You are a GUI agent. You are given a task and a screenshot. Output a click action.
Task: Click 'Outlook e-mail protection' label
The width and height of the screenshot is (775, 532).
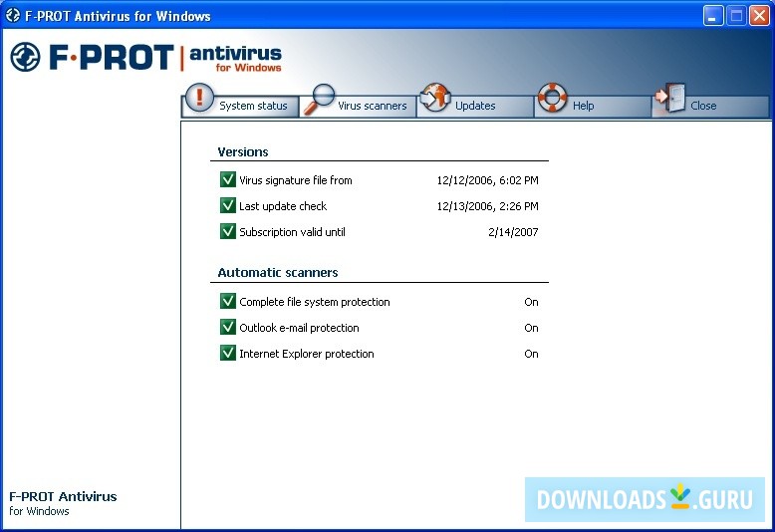coord(299,328)
